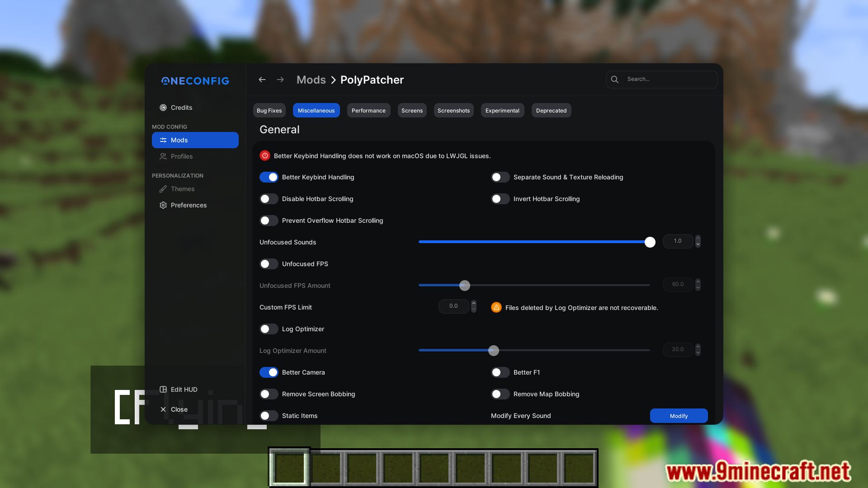Turn off Better Camera
Image resolution: width=868 pixels, height=488 pixels.
click(269, 372)
